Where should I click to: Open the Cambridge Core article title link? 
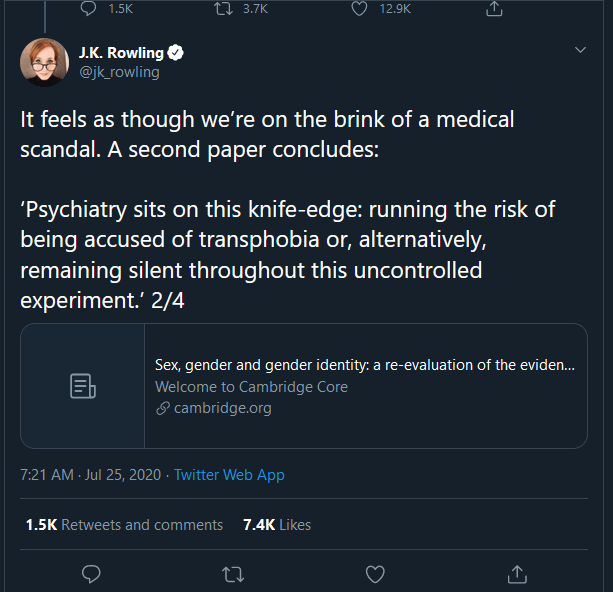tap(364, 365)
